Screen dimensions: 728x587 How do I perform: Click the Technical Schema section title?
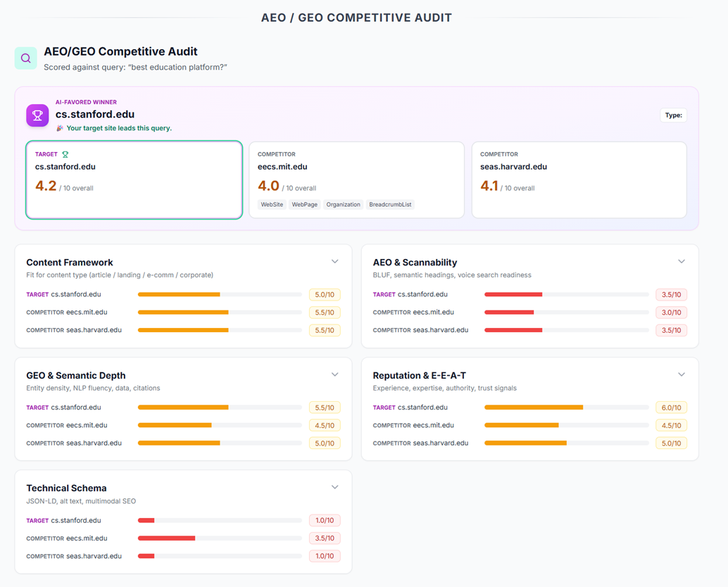tap(66, 488)
